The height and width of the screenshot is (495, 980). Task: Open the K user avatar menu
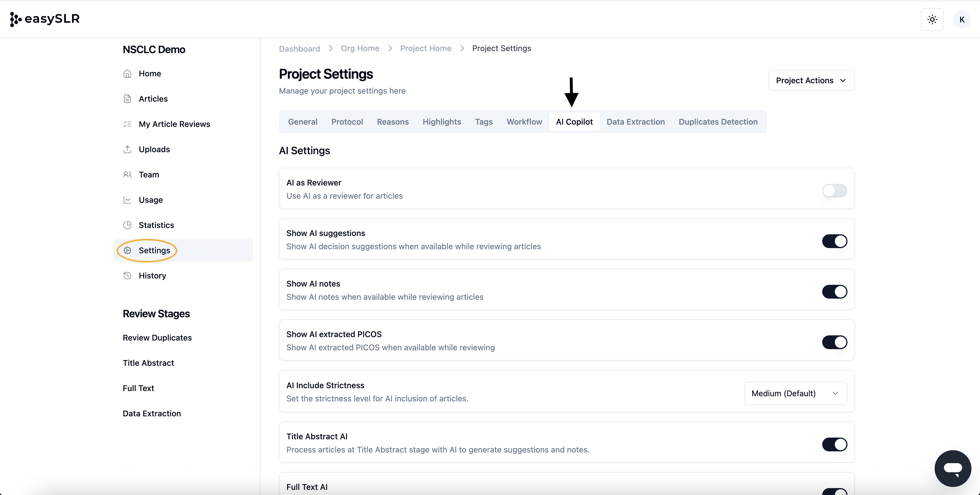962,20
